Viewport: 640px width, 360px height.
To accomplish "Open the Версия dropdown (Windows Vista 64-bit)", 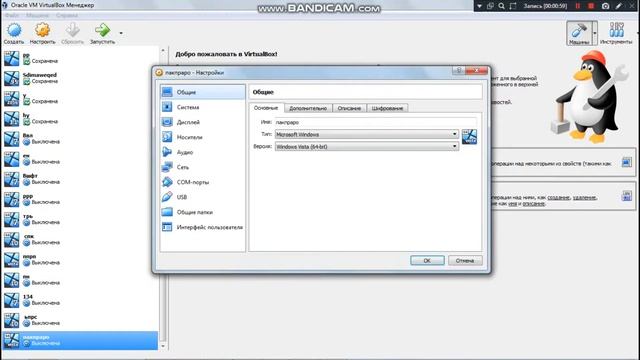I will [367, 147].
